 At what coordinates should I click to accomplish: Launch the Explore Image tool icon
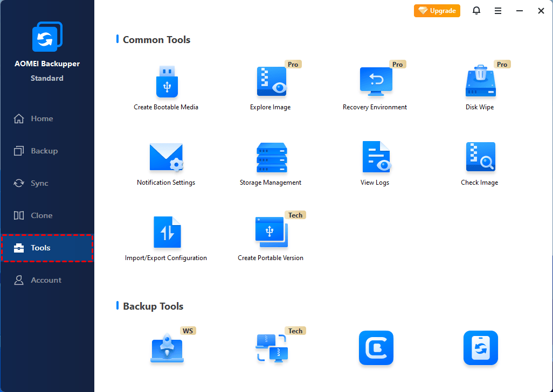[x=272, y=81]
